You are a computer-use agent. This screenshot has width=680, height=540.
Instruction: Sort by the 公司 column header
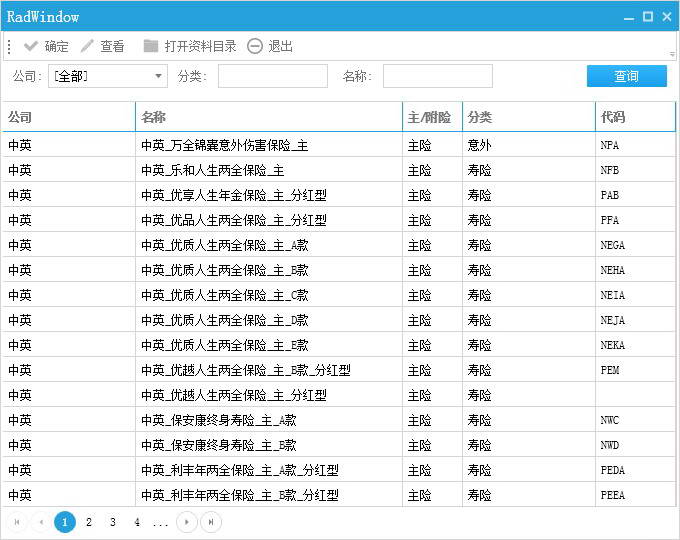69,117
